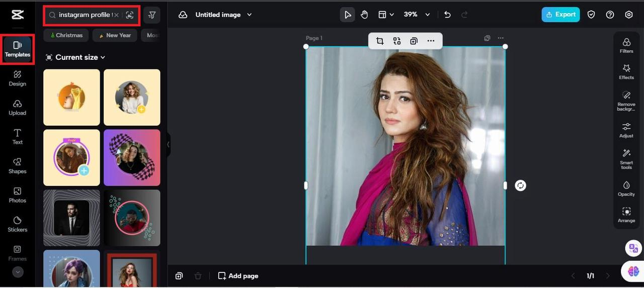Choose the blonde woman circle template

coord(132,97)
